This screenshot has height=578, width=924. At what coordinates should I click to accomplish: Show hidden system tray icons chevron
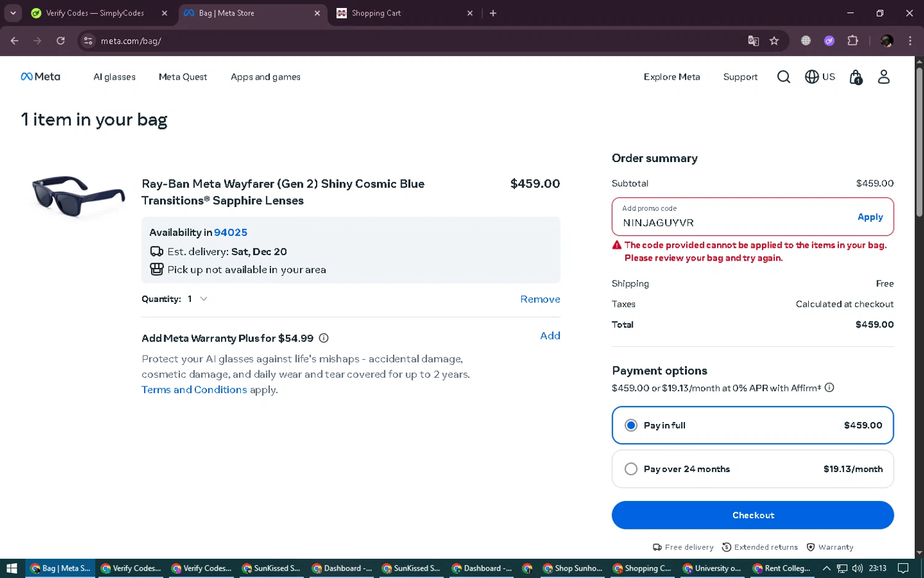pyautogui.click(x=827, y=568)
